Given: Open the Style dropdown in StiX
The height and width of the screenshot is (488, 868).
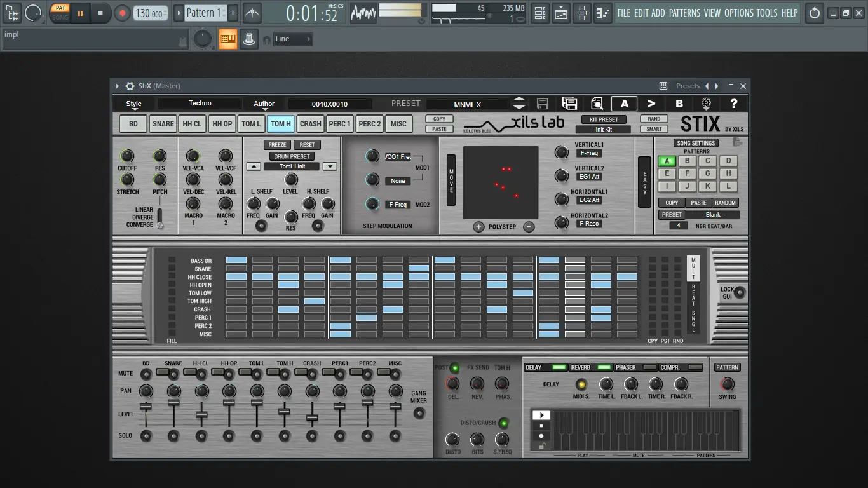Looking at the screenshot, I should (134, 104).
